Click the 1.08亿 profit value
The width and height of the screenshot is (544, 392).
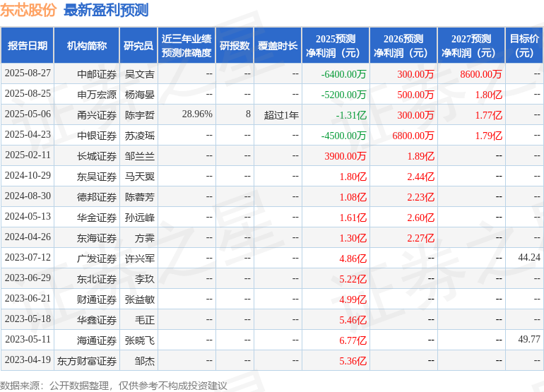coord(353,197)
